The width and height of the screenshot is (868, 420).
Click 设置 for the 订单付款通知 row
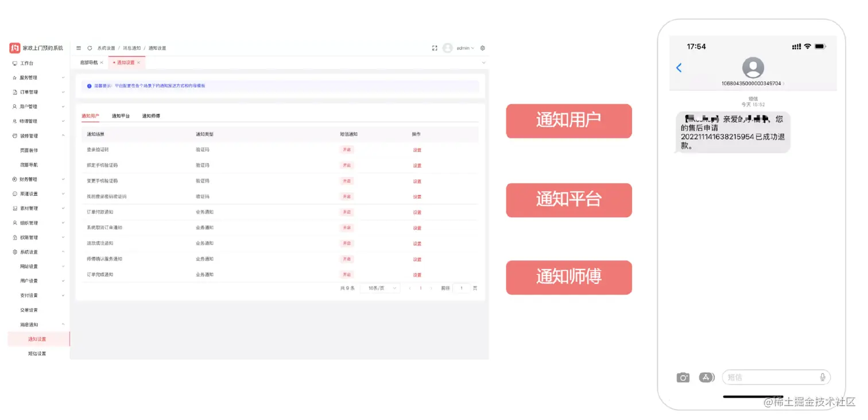417,213
